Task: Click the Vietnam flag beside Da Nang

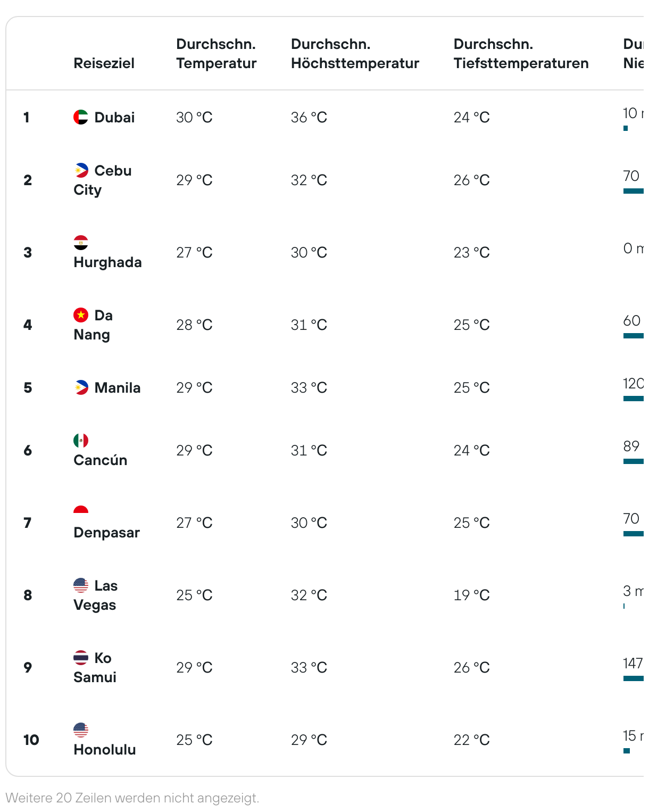Action: coord(81,315)
